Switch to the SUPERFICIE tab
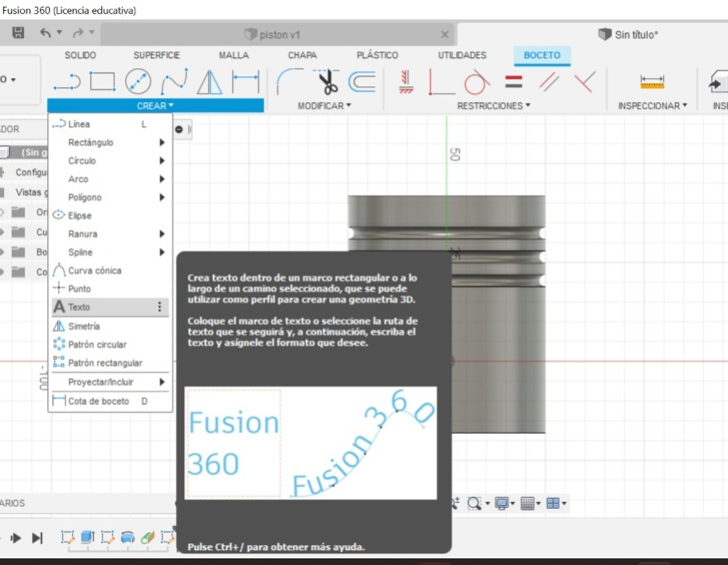The width and height of the screenshot is (728, 565). tap(157, 56)
